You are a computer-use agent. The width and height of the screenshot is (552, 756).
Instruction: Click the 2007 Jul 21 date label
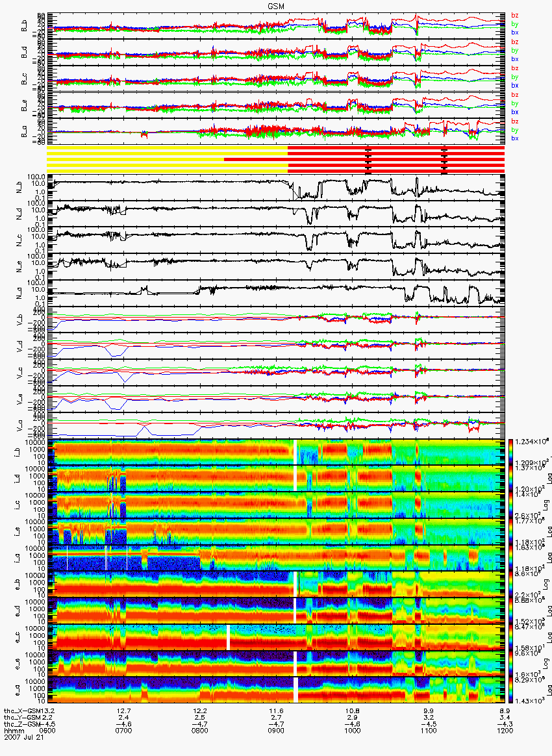tap(24, 737)
